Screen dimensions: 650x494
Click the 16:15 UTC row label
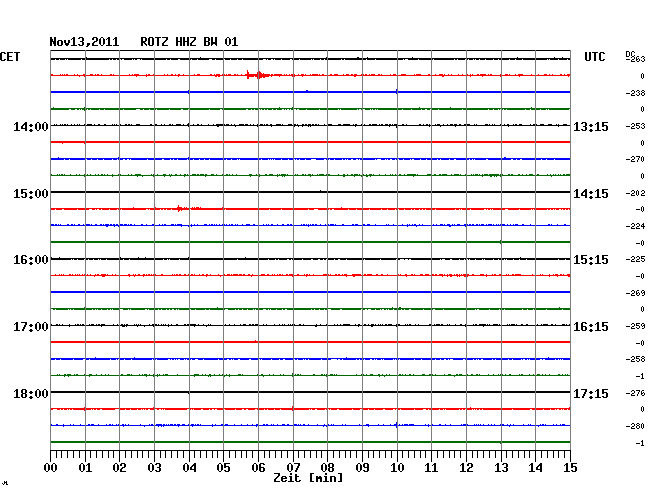click(591, 327)
